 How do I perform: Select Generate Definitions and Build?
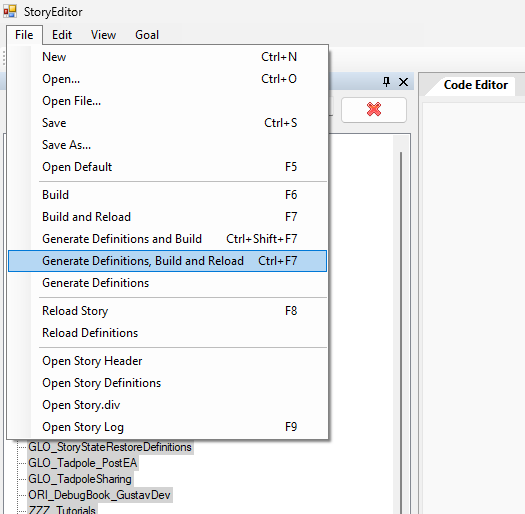coord(167,239)
